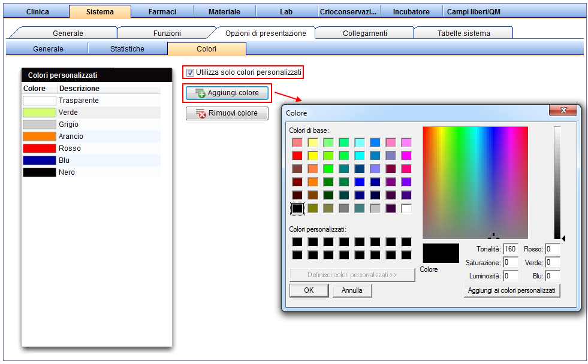Click the Saturazione value field

510,262
